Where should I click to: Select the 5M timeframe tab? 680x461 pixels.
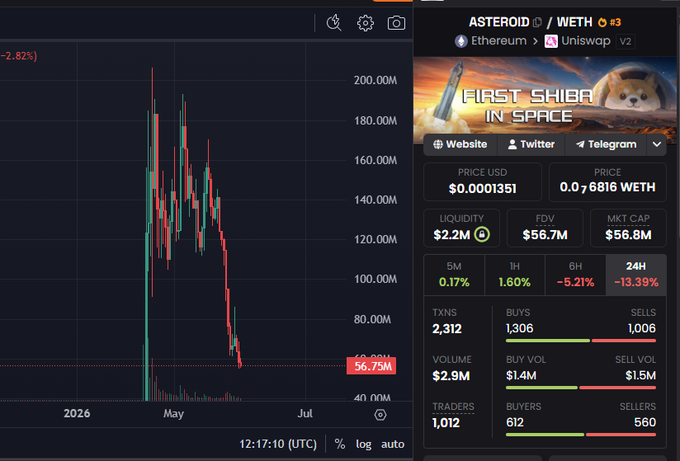(x=454, y=275)
